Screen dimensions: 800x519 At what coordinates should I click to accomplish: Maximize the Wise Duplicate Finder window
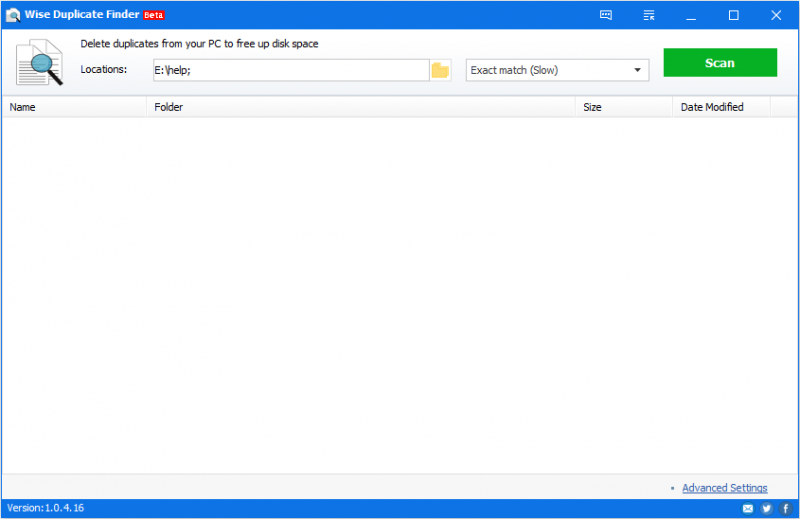[733, 15]
